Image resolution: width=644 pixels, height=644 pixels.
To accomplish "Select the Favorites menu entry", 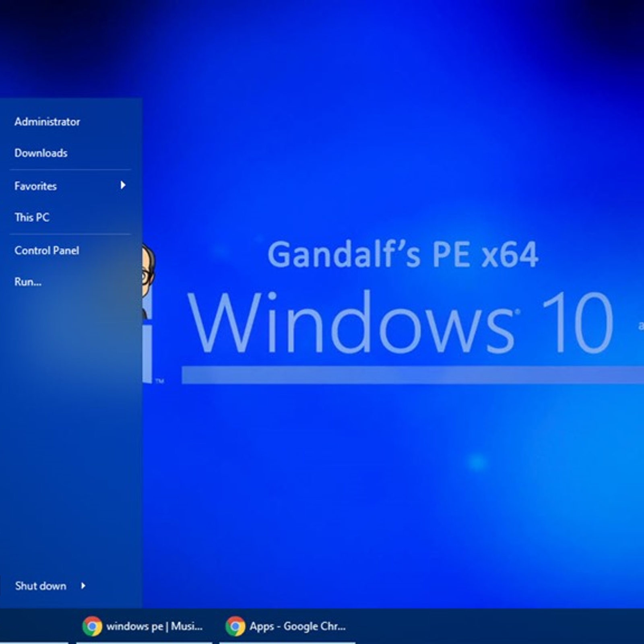I will point(70,186).
